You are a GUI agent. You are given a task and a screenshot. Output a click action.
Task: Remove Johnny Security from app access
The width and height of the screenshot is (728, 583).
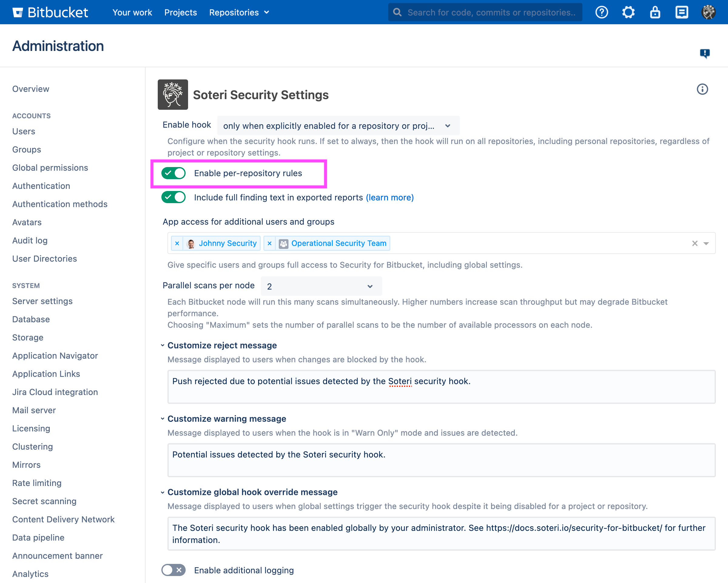point(177,243)
